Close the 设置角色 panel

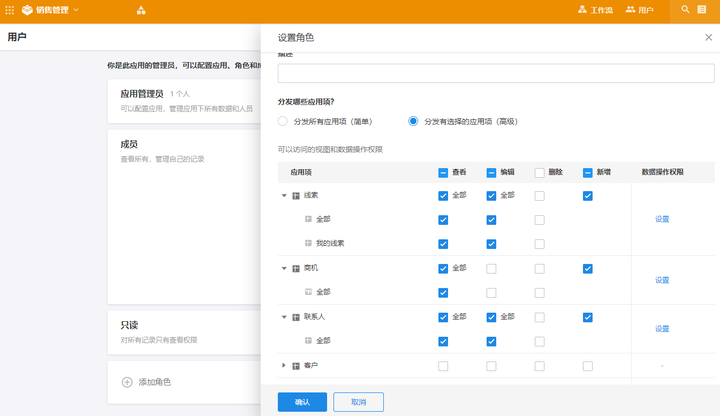pyautogui.click(x=708, y=37)
